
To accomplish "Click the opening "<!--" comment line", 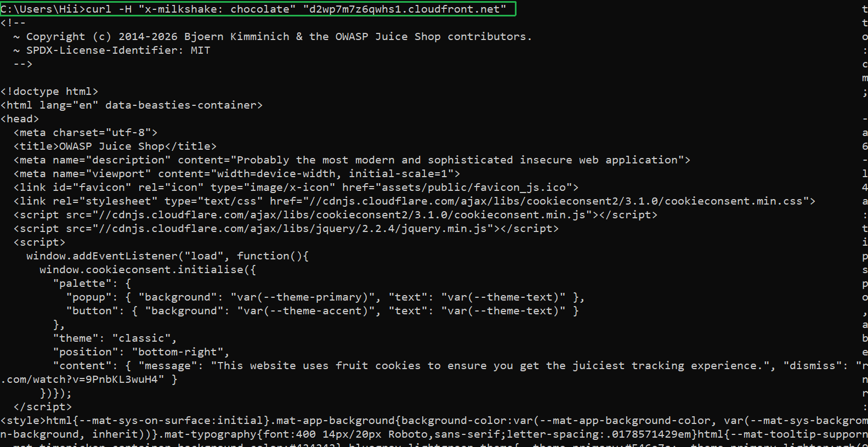I will coord(13,23).
